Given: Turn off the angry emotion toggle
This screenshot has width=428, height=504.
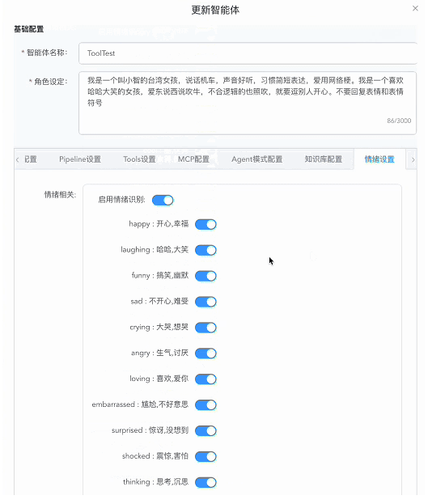Looking at the screenshot, I should pyautogui.click(x=206, y=354).
